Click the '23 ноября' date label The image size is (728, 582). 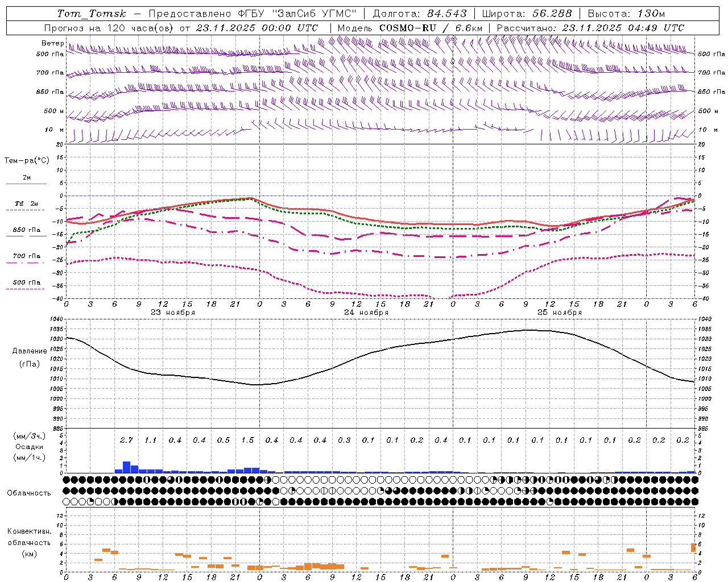pos(173,312)
